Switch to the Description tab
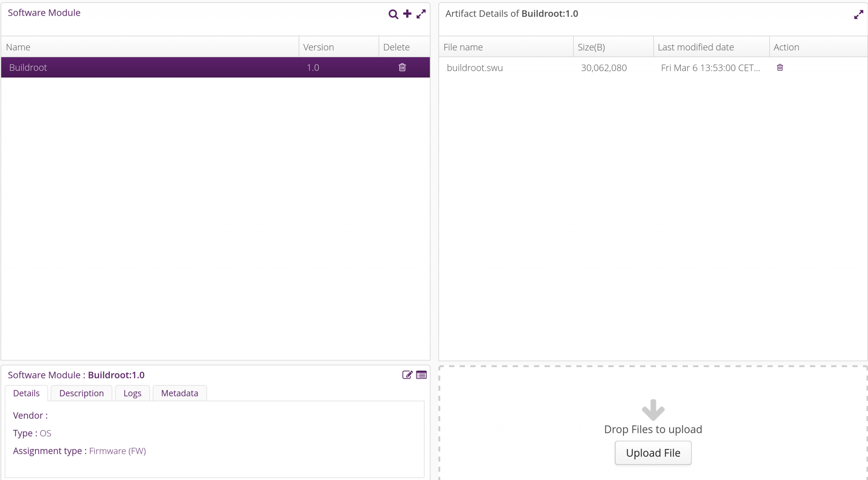Screen dimensions: 868x480 [81, 392]
